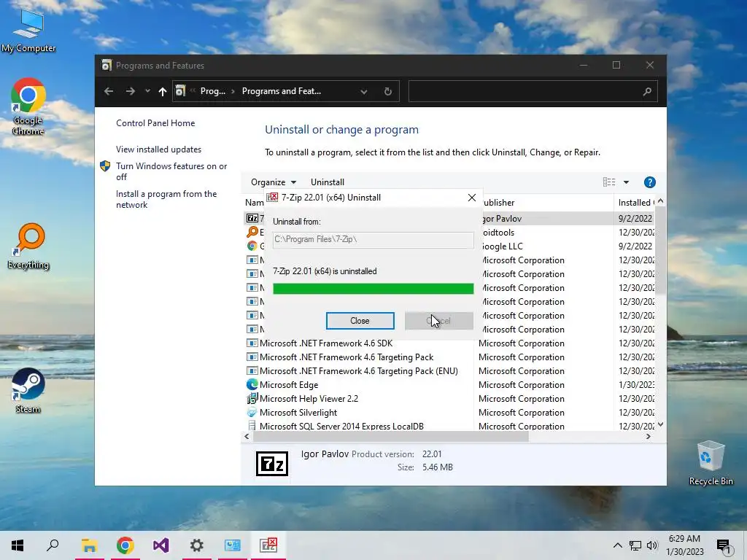
Task: Expand the address bar history dropdown
Action: pos(363,91)
